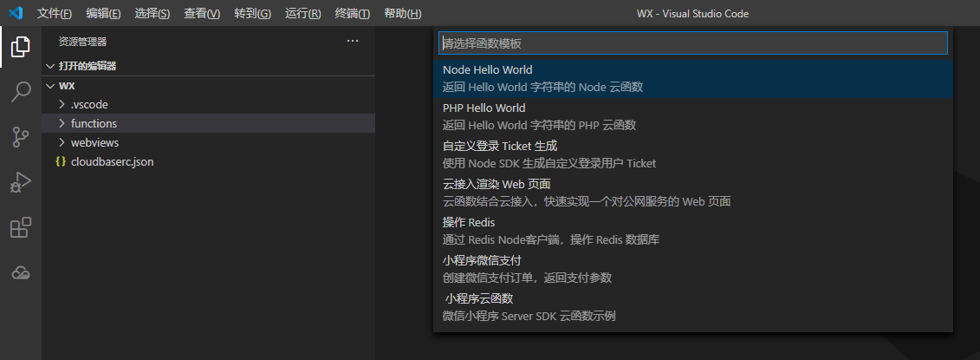Choose 自定义登录 Ticket 生成 template
This screenshot has height=360, width=980.
click(693, 154)
